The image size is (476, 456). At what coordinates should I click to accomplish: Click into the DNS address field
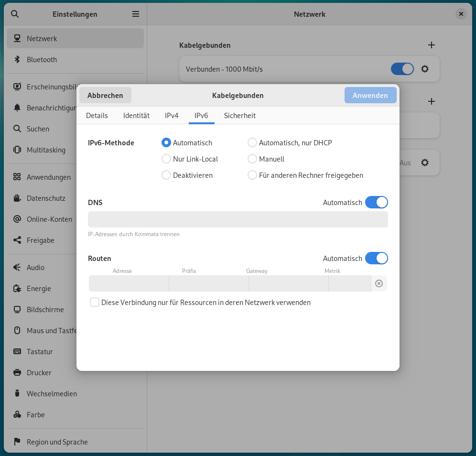238,219
